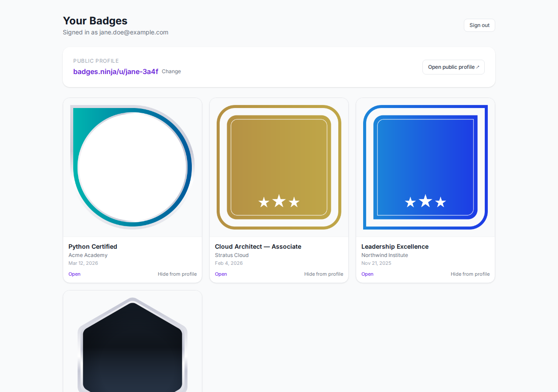Open the Cloud Architect — Associate badge

221,274
